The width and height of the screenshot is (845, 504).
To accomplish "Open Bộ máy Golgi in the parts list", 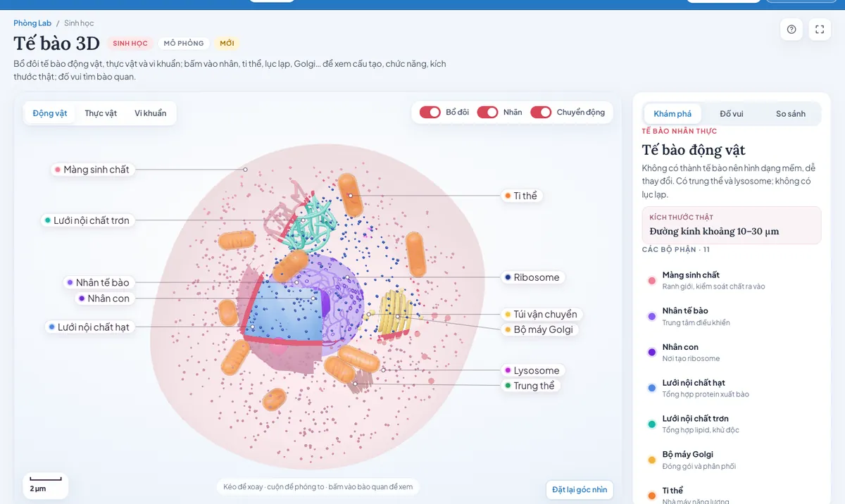I will (x=732, y=460).
